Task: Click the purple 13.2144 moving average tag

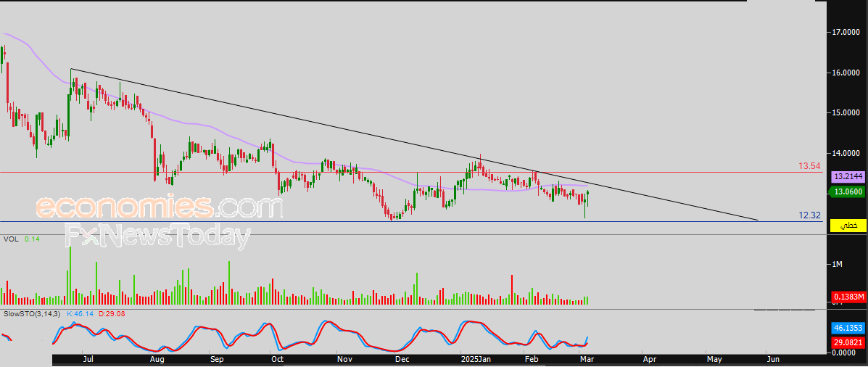Action: coord(848,176)
